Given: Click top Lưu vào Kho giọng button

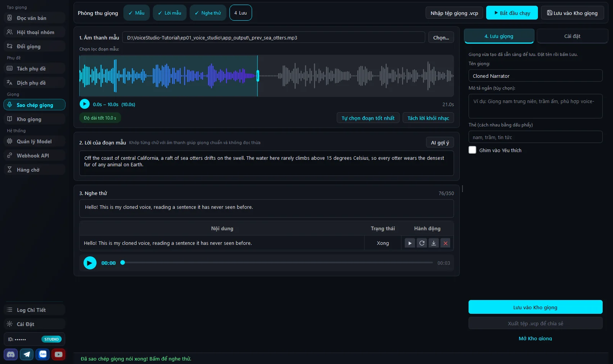Looking at the screenshot, I should [x=572, y=13].
